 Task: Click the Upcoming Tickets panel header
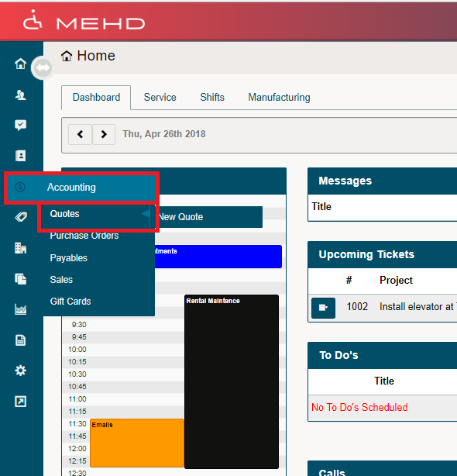(x=382, y=254)
